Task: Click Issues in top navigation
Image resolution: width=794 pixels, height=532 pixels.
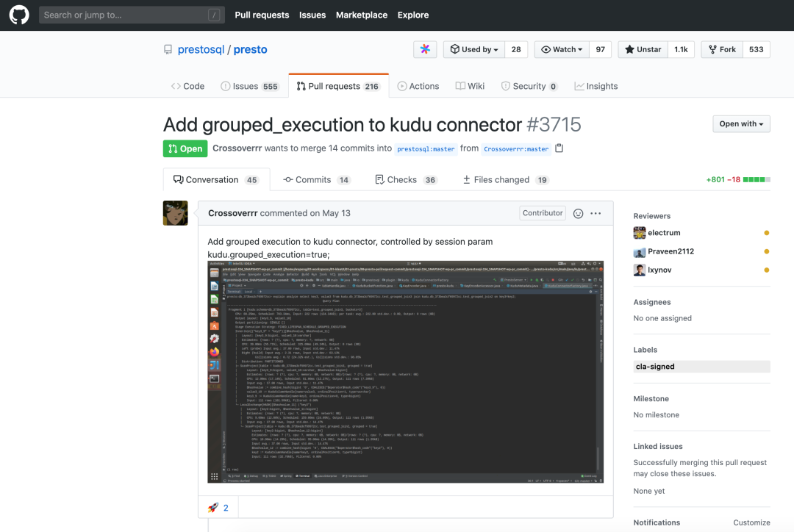Action: click(x=312, y=15)
